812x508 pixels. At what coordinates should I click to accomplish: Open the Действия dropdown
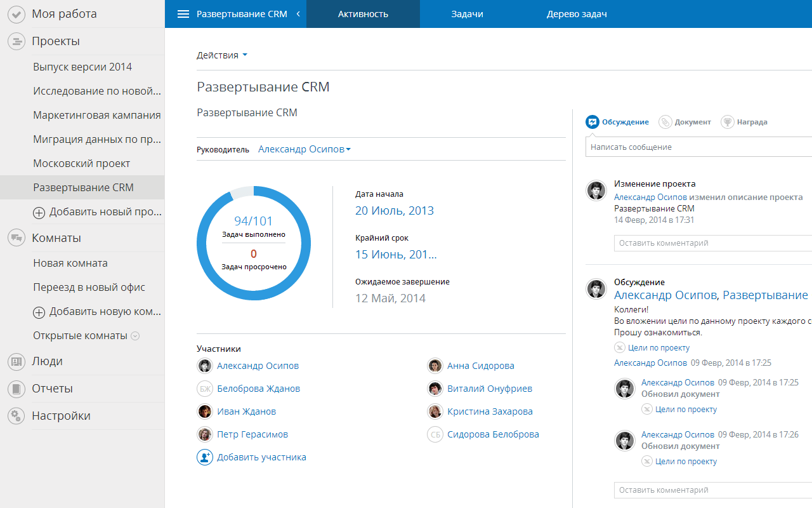point(222,55)
